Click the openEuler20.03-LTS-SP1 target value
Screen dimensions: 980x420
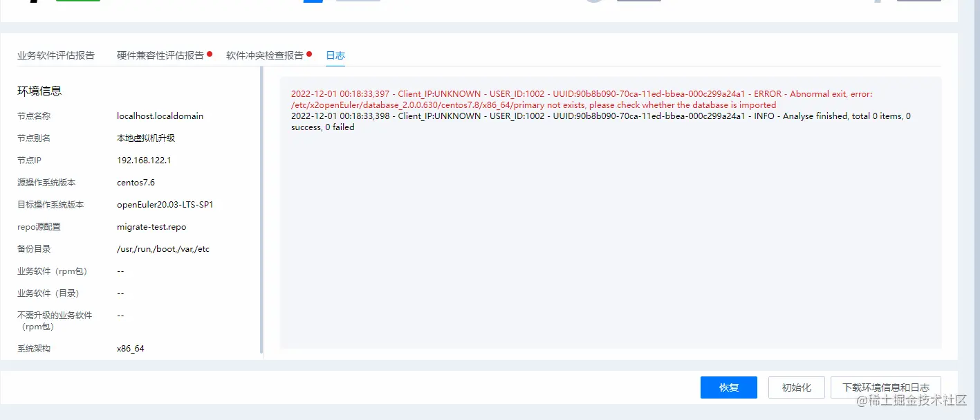point(165,205)
